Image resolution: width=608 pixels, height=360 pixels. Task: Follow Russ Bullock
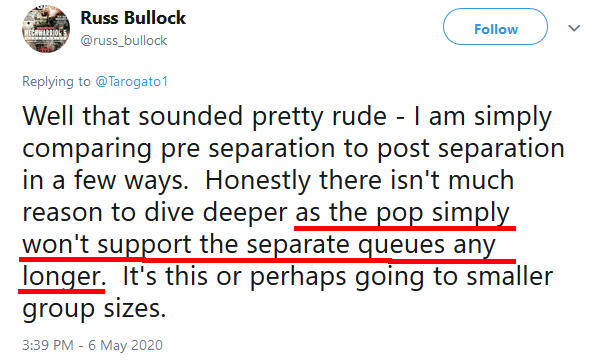pos(495,27)
